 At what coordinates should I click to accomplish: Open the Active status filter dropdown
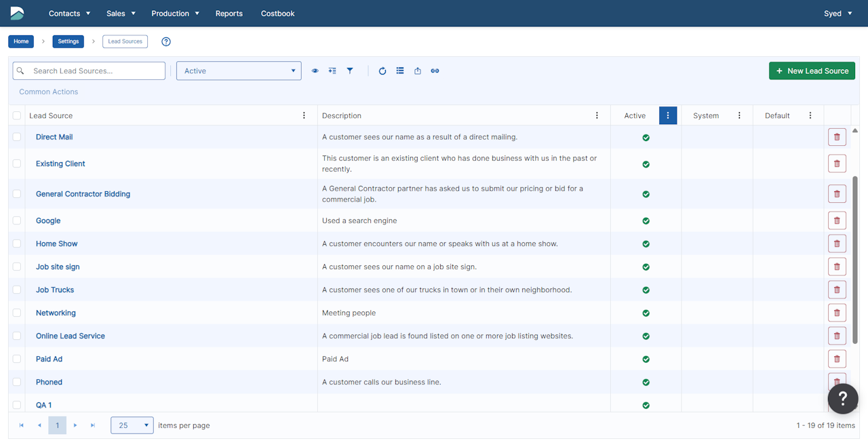(239, 71)
